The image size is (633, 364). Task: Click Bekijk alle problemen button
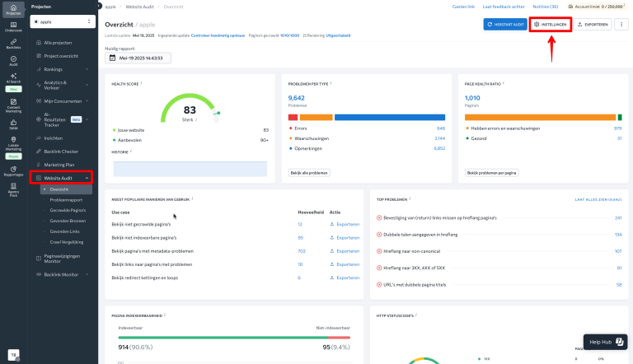(309, 173)
